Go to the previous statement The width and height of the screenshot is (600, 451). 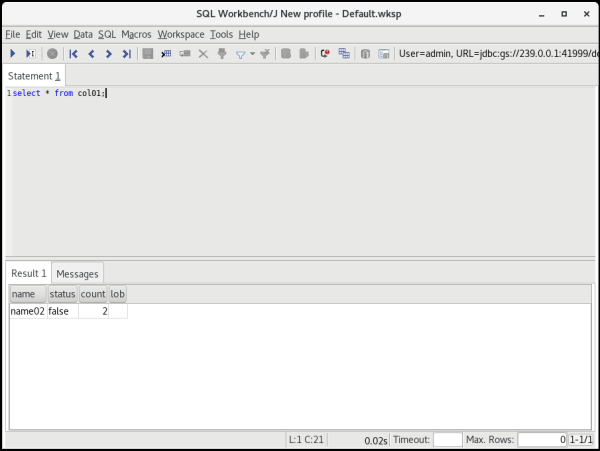pyautogui.click(x=91, y=54)
